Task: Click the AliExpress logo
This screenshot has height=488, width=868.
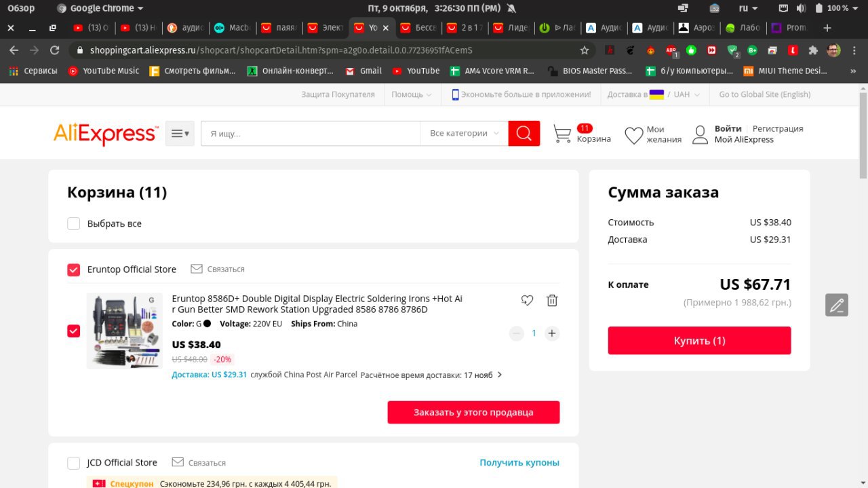Action: tap(106, 134)
